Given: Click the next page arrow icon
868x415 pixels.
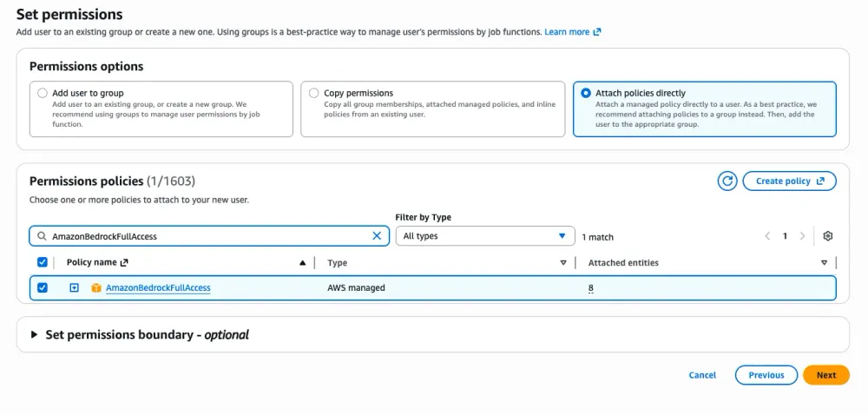Looking at the screenshot, I should (802, 236).
